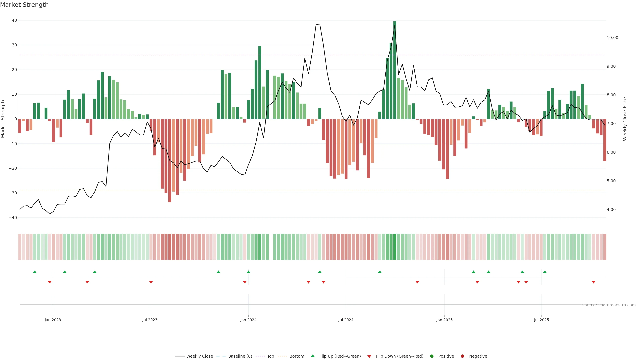Click Negative red circle legend icon
This screenshot has height=362, width=644.
click(462, 356)
